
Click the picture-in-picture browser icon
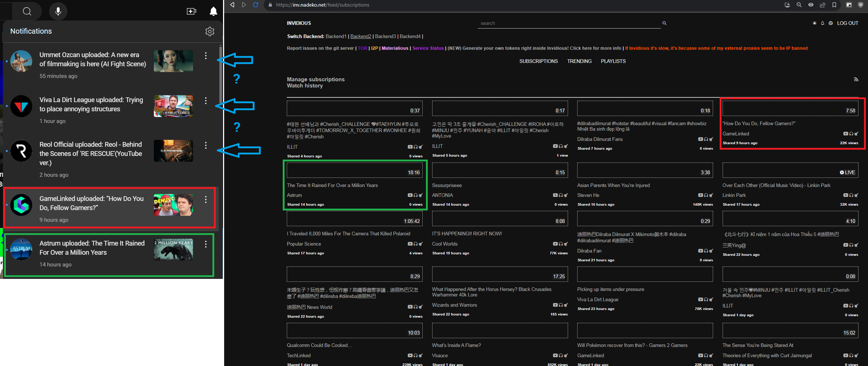pyautogui.click(x=849, y=5)
